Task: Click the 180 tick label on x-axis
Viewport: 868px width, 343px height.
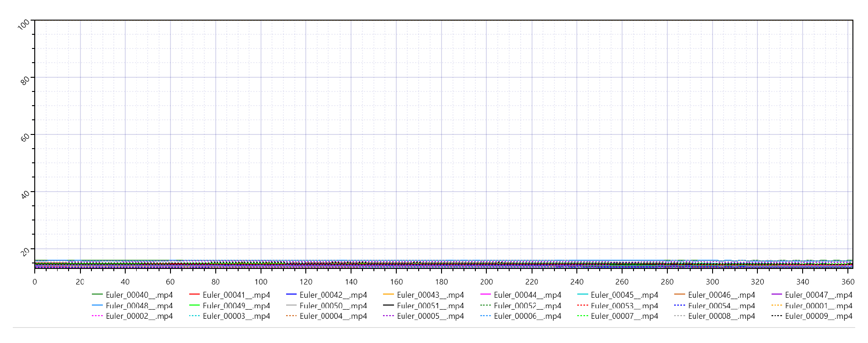Action: (441, 282)
